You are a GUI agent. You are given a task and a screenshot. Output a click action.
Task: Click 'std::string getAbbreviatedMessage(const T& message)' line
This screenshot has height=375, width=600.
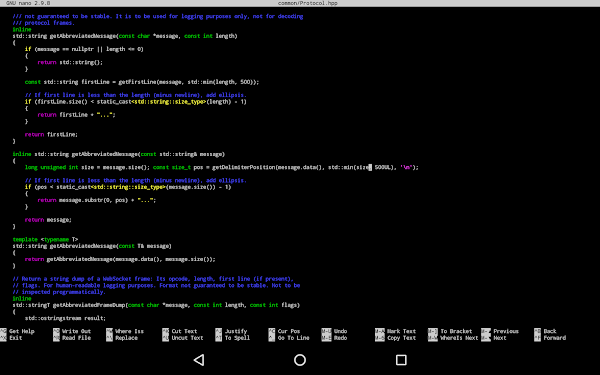click(x=92, y=246)
